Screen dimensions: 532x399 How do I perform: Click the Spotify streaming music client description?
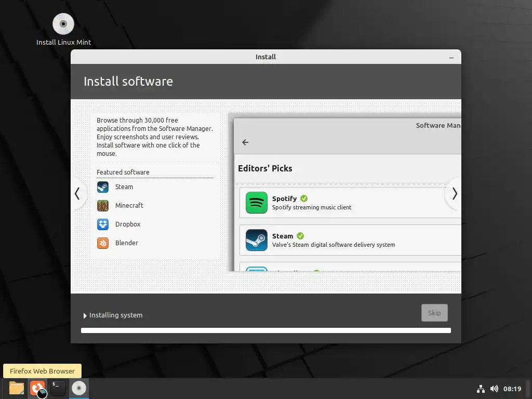[312, 207]
